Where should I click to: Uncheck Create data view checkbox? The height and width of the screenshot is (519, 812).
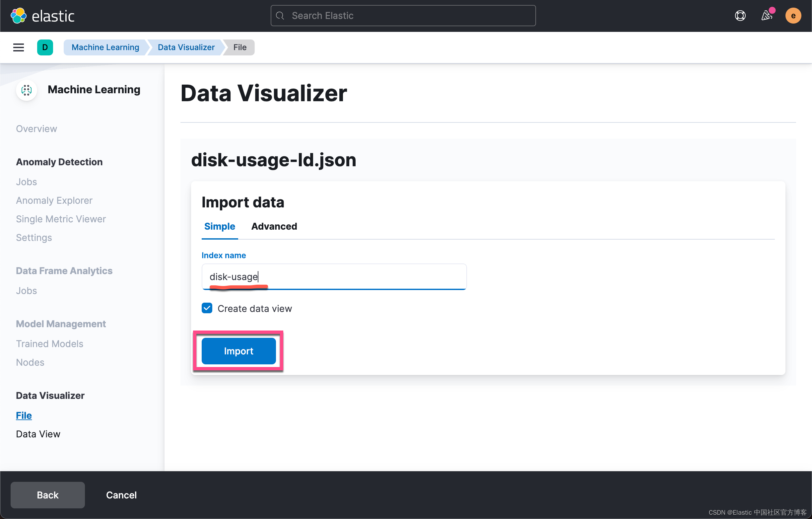coord(207,308)
